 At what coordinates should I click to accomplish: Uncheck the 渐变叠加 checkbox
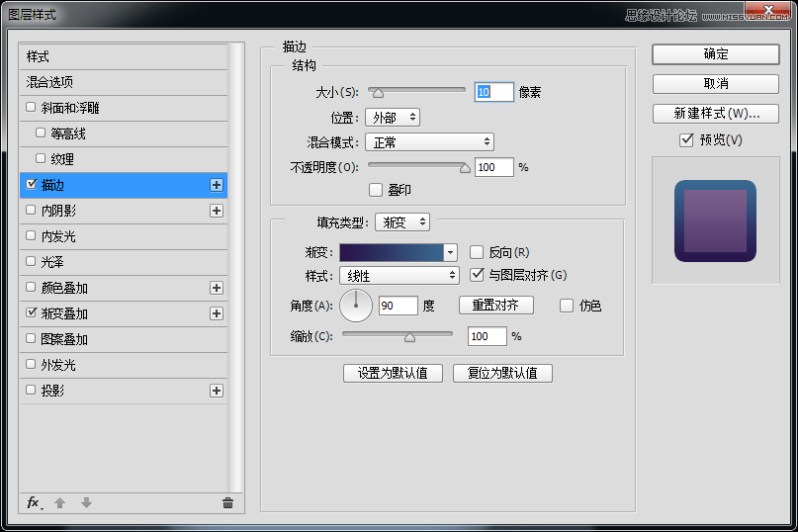click(31, 312)
